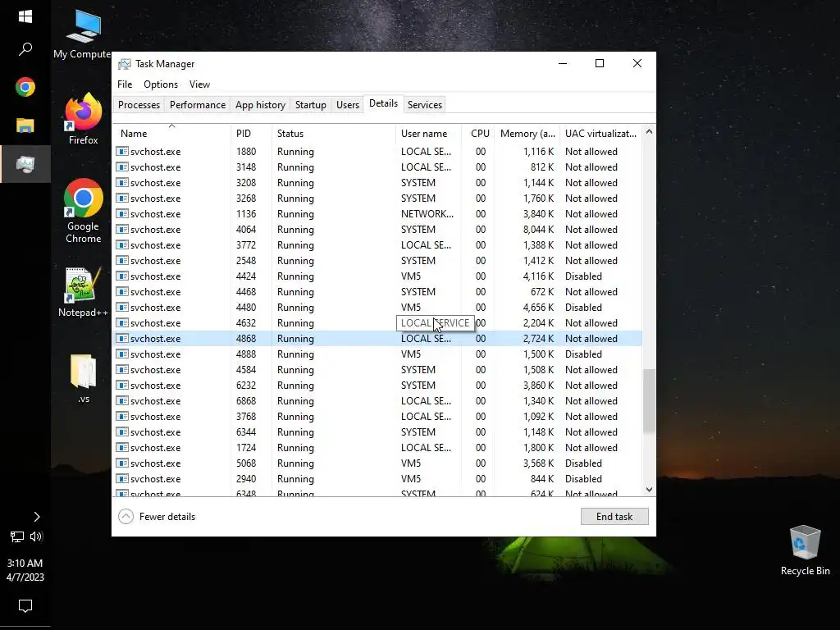
Task: Open the My Computer desktop icon
Action: [x=83, y=34]
